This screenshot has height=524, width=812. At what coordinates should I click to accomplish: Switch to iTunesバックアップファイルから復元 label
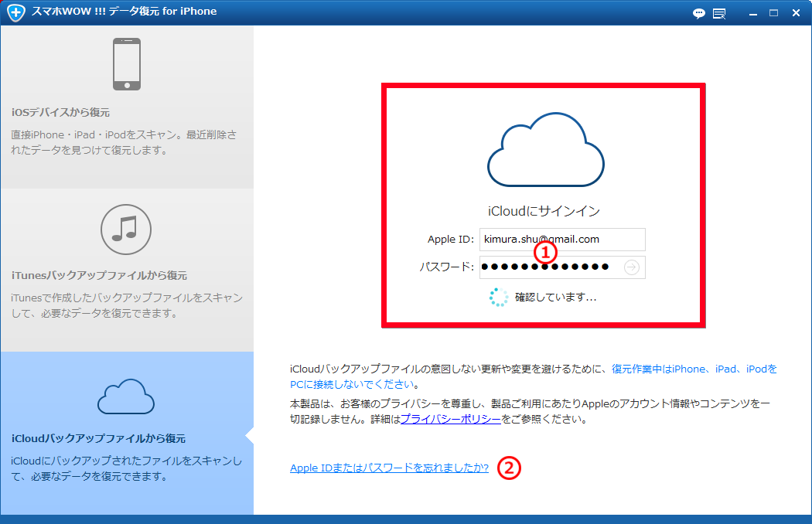(x=99, y=275)
